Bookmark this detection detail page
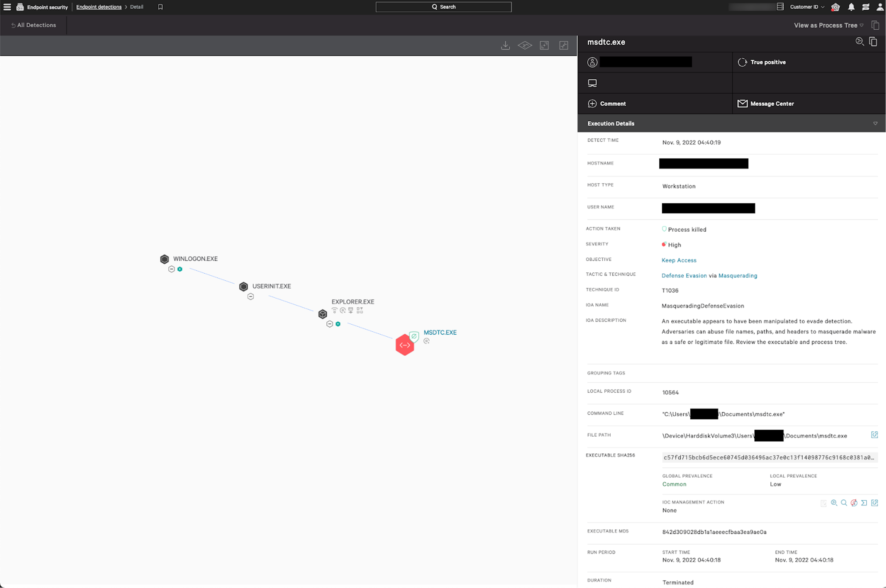886x588 pixels. (160, 7)
